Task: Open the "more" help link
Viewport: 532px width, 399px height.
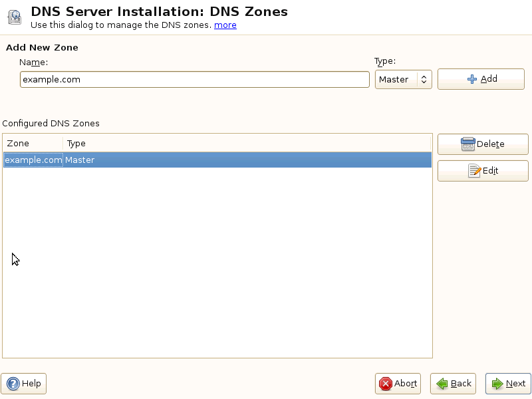Action: [225, 25]
